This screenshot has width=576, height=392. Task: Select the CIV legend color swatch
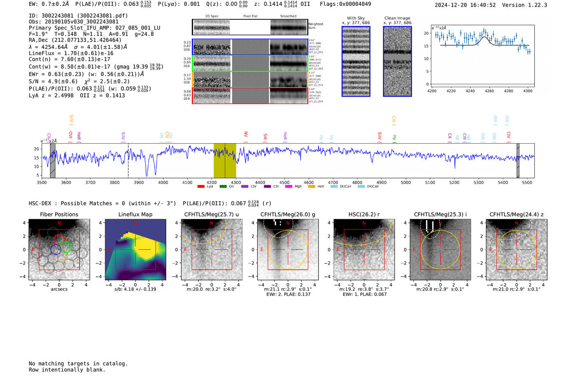click(245, 187)
